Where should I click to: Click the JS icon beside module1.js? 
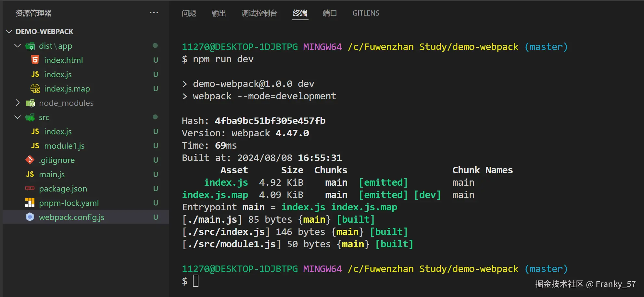coord(35,146)
